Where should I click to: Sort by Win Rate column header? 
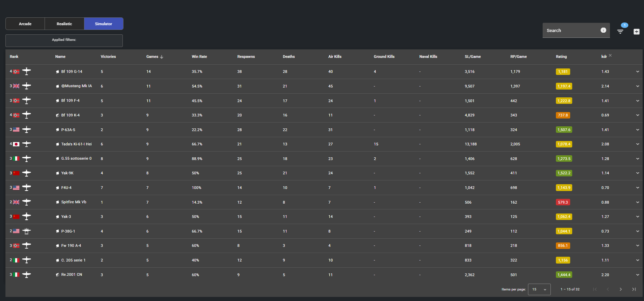pyautogui.click(x=199, y=57)
